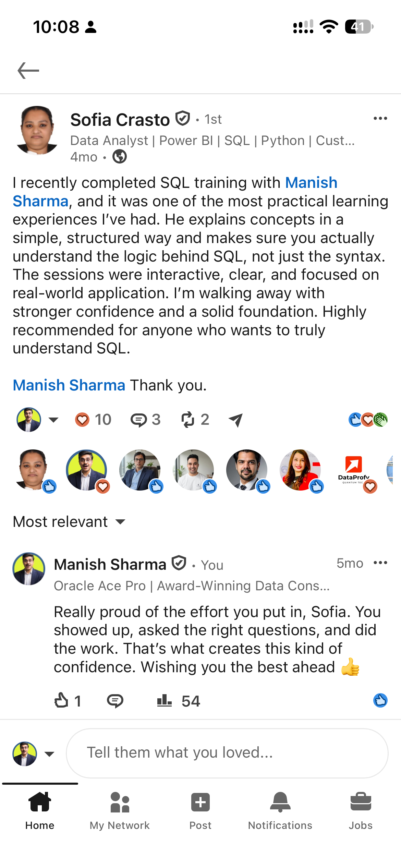View comment impressions bar chart icon
Screen dimensions: 401x868
pyautogui.click(x=164, y=701)
